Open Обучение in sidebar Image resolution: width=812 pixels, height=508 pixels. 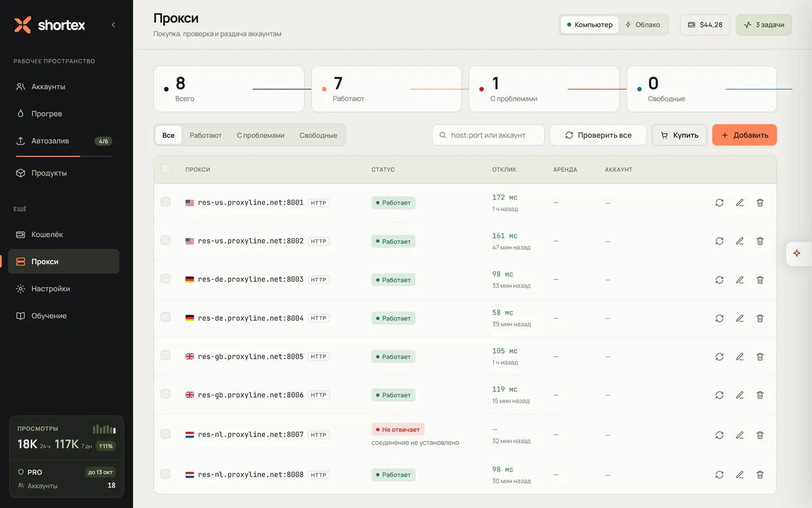[x=64, y=316]
